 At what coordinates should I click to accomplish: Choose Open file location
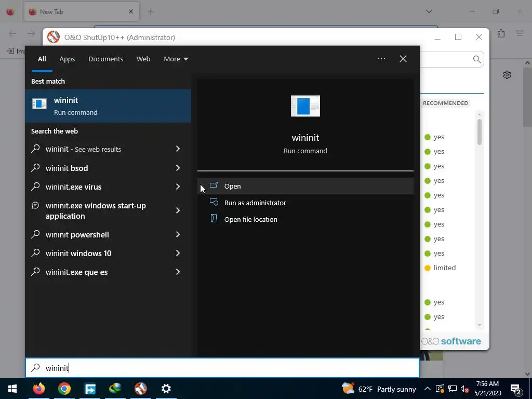pyautogui.click(x=305, y=220)
